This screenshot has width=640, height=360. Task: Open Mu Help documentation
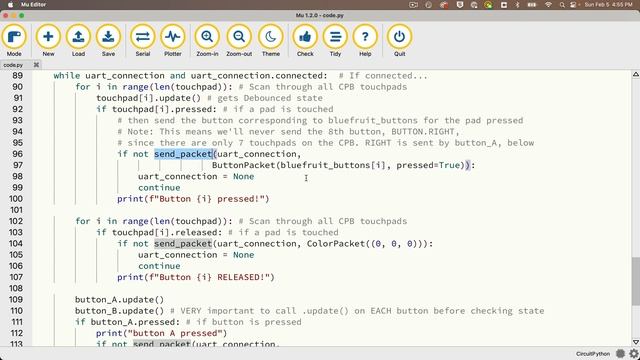(365, 40)
